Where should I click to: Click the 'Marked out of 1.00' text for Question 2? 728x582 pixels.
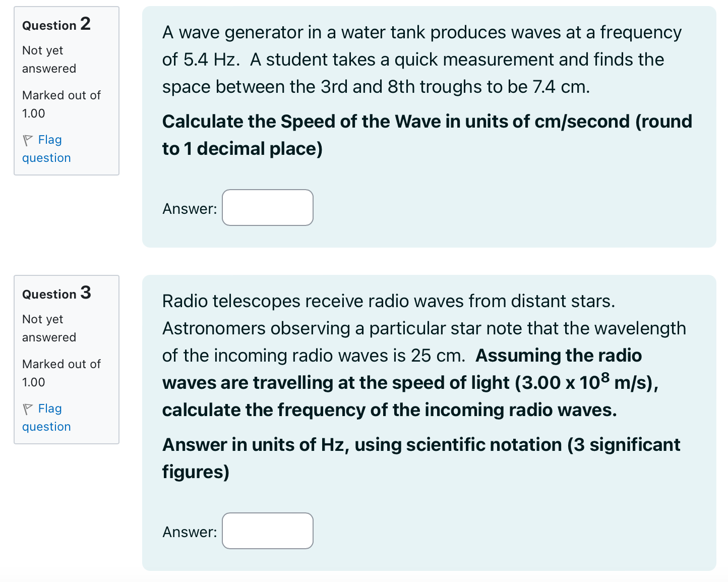point(60,104)
